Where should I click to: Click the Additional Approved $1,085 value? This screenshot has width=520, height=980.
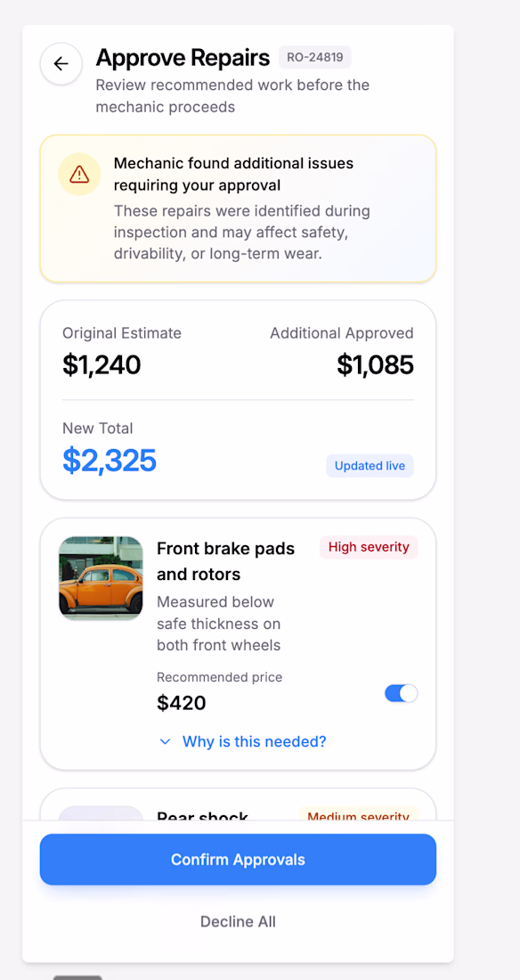tap(375, 365)
